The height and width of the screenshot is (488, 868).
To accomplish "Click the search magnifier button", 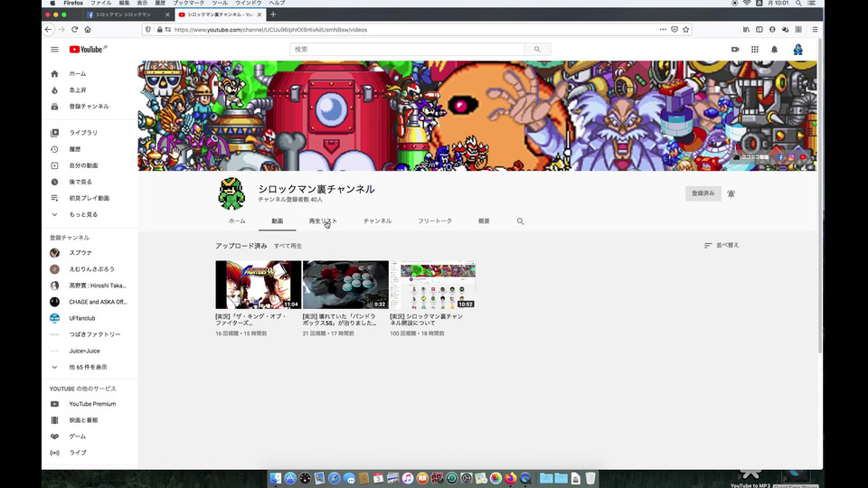I will (537, 49).
